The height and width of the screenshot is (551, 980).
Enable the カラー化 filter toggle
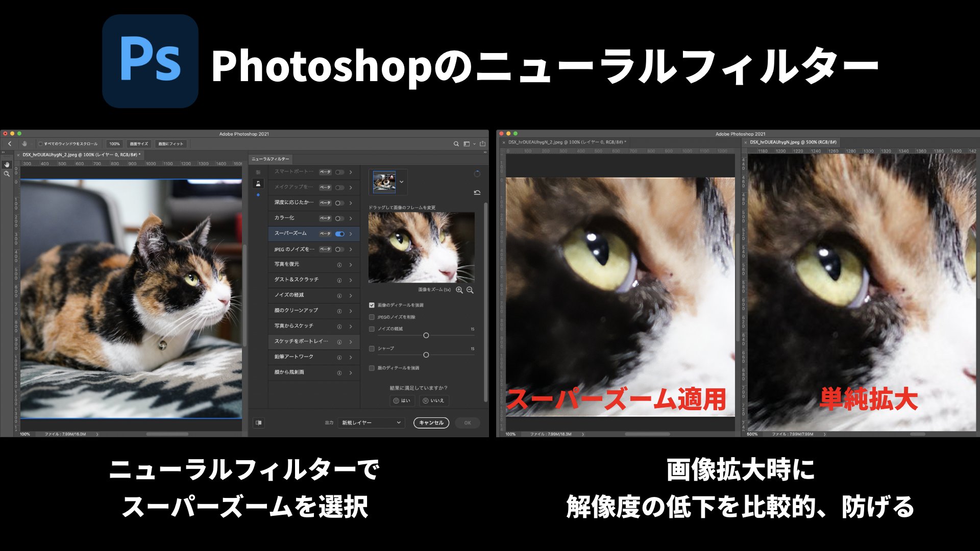click(339, 218)
